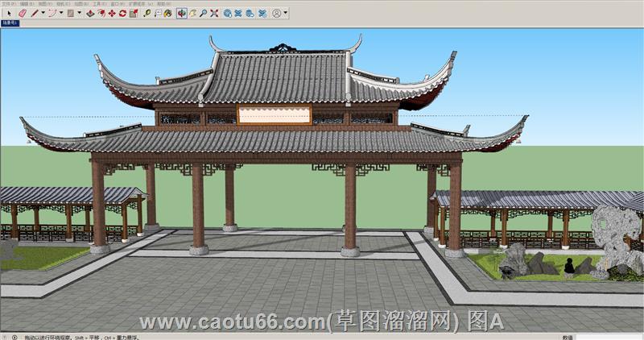Select the arrow Select tool
The height and width of the screenshot is (340, 644).
click(x=9, y=13)
